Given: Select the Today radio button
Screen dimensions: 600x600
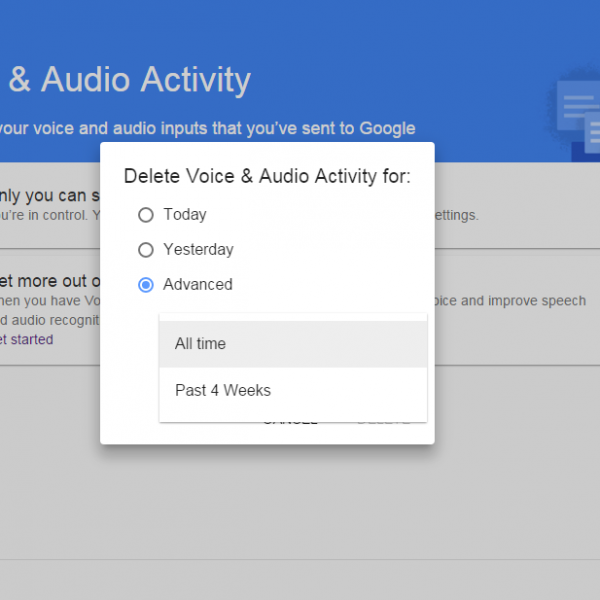Looking at the screenshot, I should pos(146,214).
